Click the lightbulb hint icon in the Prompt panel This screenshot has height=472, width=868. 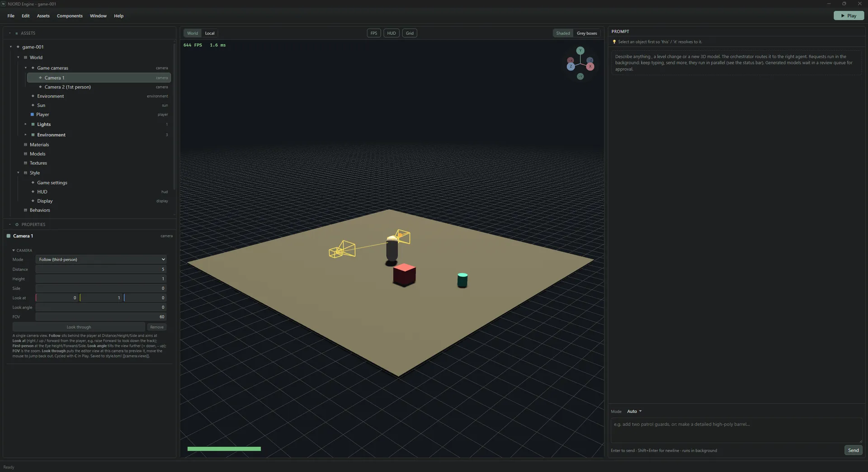[x=614, y=42]
